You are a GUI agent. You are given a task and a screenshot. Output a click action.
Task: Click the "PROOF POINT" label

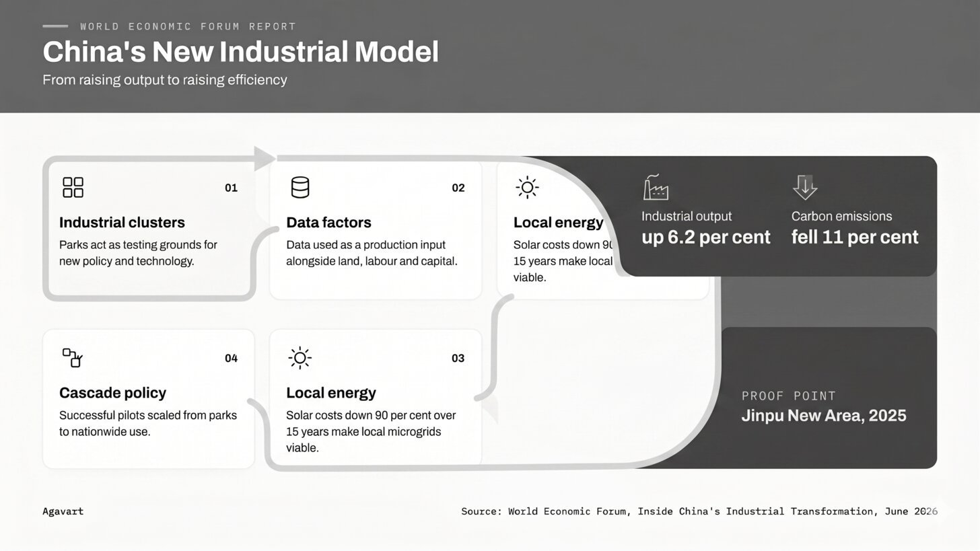788,396
